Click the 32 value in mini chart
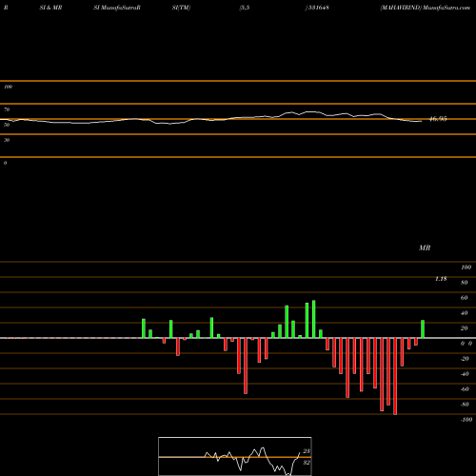This screenshot has height=476, width=476. pyautogui.click(x=307, y=463)
